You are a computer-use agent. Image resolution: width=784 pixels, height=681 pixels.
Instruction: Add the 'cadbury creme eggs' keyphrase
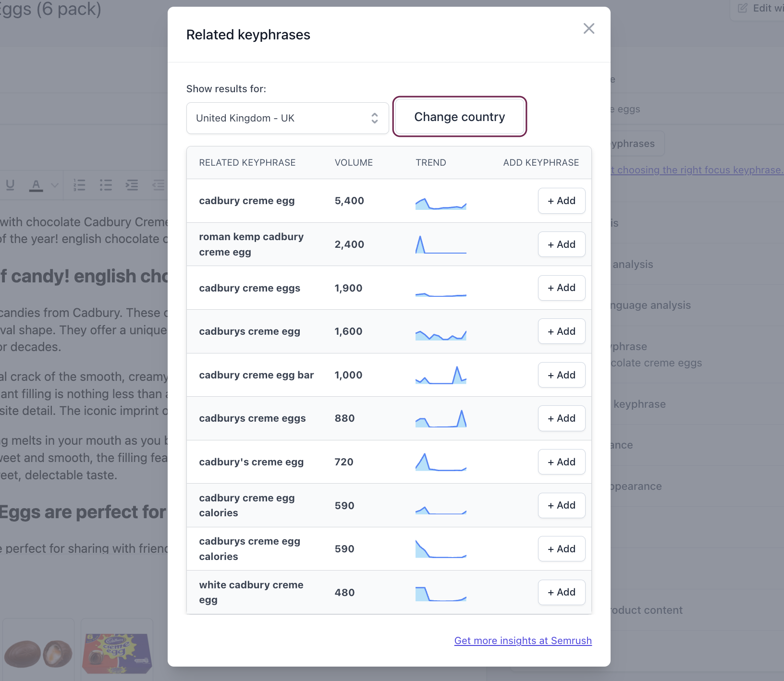561,288
